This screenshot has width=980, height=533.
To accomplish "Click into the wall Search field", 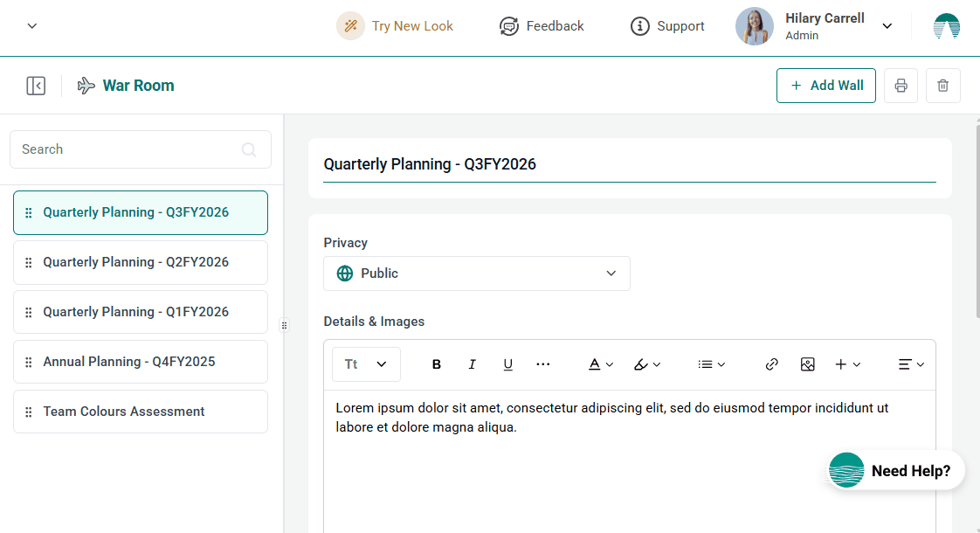I will [127, 149].
